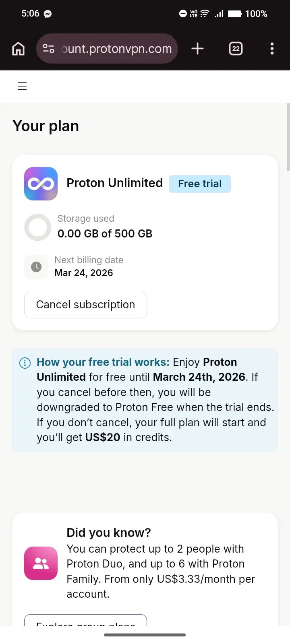This screenshot has height=644, width=290.
Task: Open the hamburger navigation menu
Action: coord(22,86)
